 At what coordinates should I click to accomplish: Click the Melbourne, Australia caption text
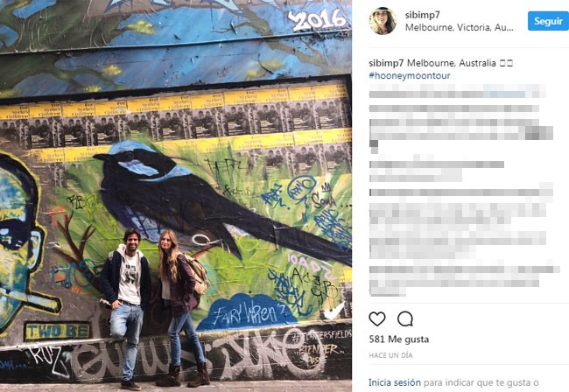(x=452, y=63)
